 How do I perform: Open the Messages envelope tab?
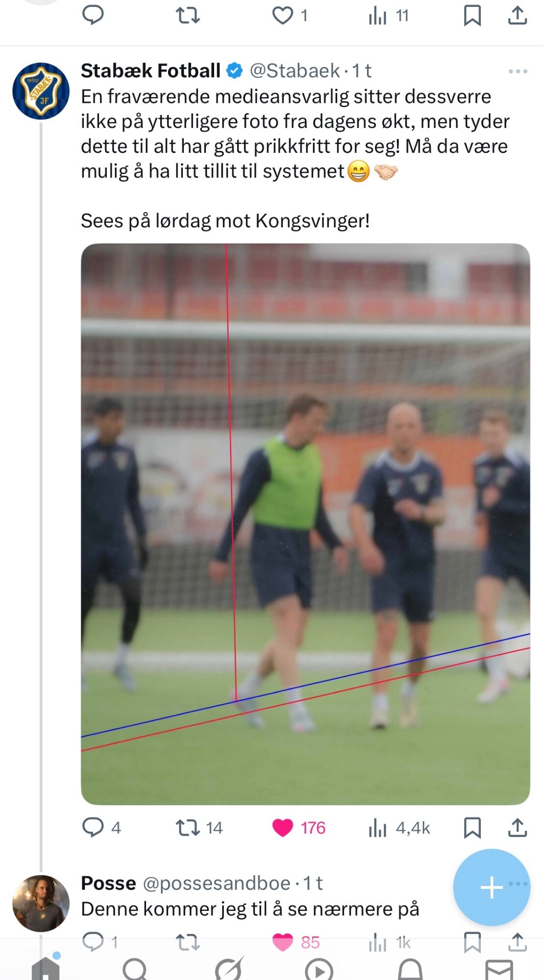(499, 970)
